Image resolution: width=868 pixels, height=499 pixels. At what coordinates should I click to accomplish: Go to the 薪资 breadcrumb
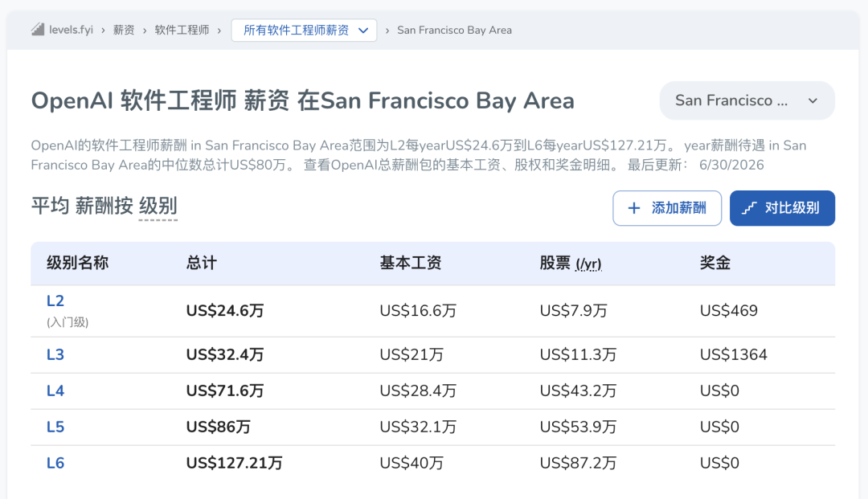(124, 30)
